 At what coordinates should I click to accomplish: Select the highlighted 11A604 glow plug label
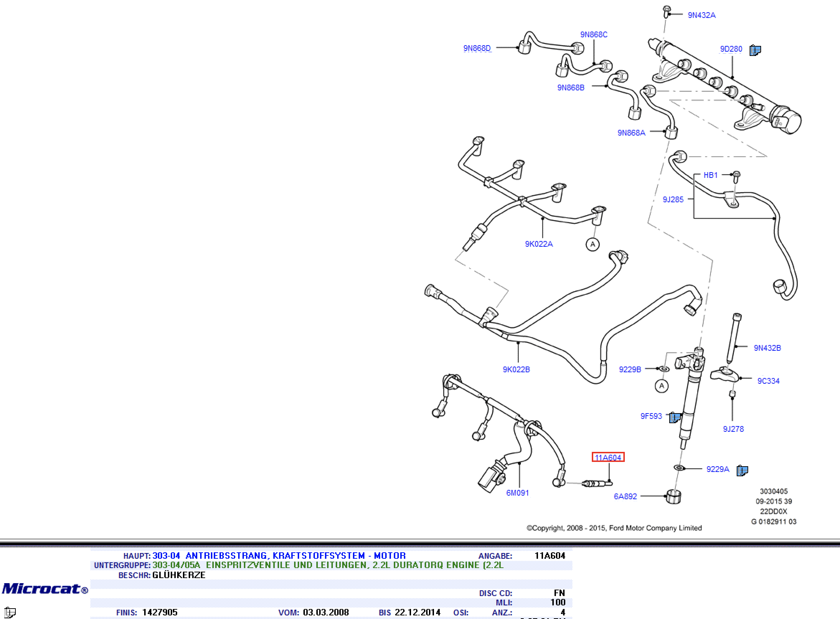[x=608, y=458]
